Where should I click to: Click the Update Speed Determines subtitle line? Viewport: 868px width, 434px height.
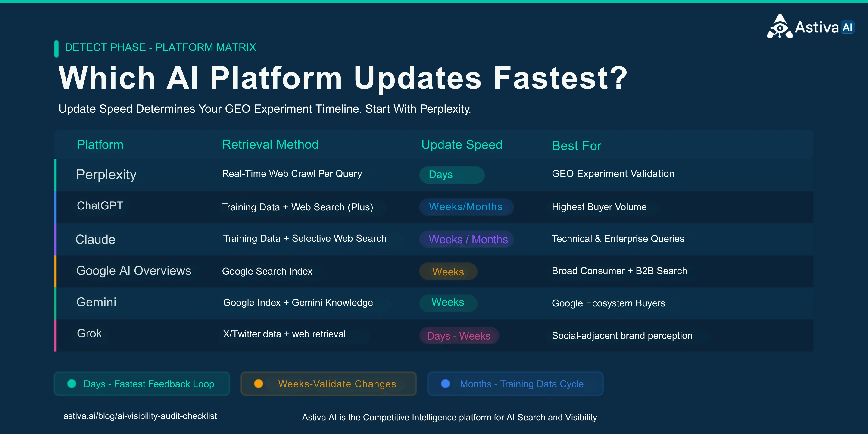[265, 109]
